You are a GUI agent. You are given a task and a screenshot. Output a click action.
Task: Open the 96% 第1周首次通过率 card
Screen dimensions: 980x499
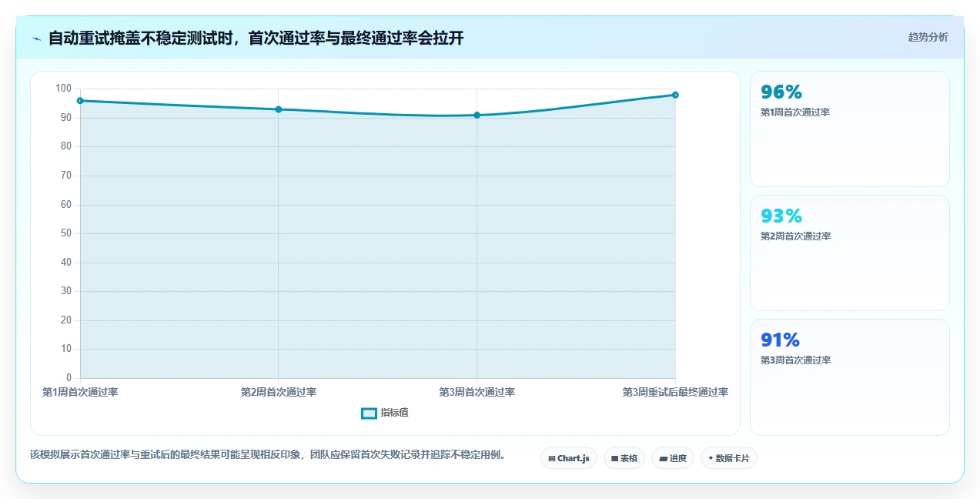[x=850, y=129]
